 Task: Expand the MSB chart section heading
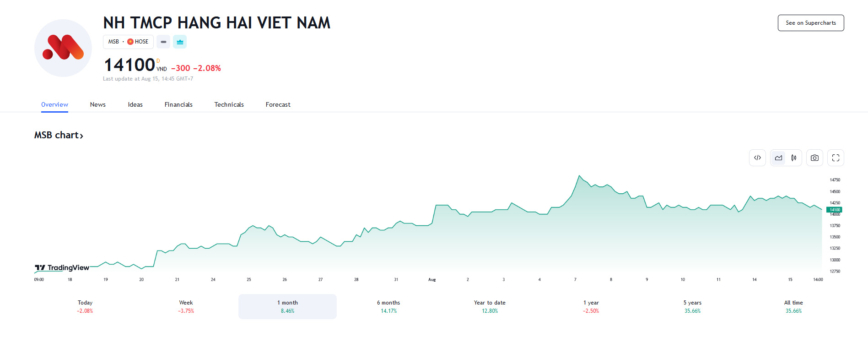pyautogui.click(x=59, y=135)
